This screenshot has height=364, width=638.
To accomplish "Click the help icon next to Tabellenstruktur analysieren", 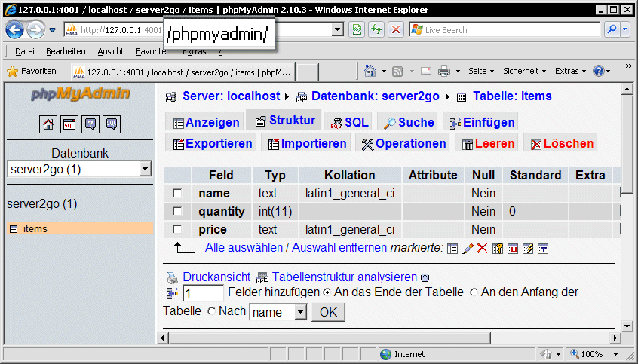I will (425, 278).
